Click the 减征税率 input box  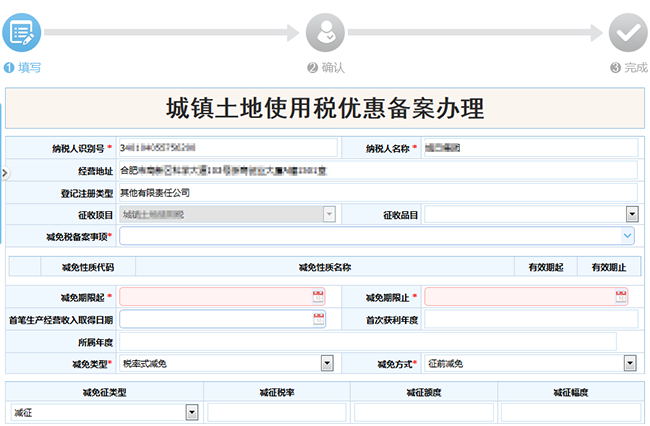click(x=276, y=412)
